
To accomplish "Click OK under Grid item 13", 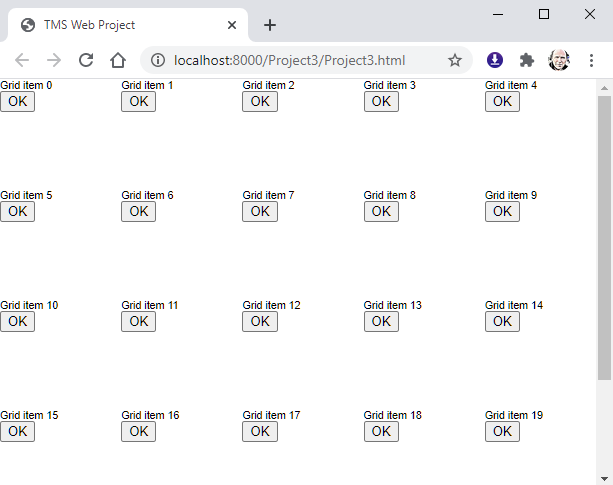I will (381, 322).
